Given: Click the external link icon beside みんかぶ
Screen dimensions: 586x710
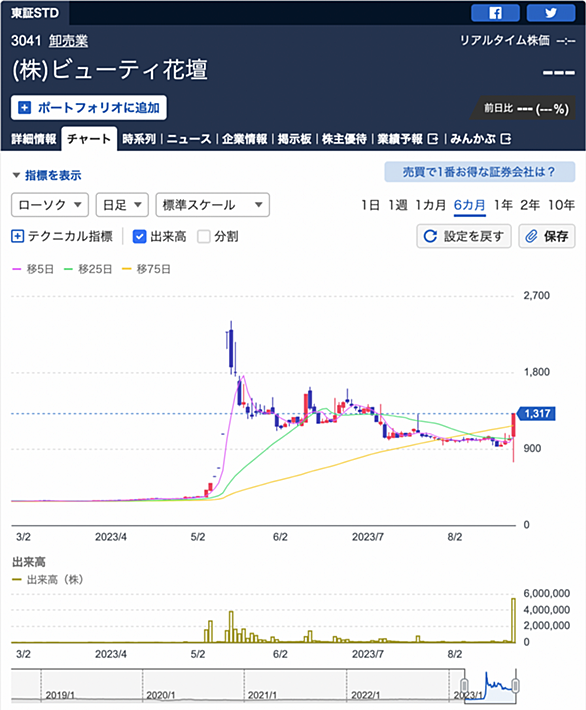Looking at the screenshot, I should (506, 139).
